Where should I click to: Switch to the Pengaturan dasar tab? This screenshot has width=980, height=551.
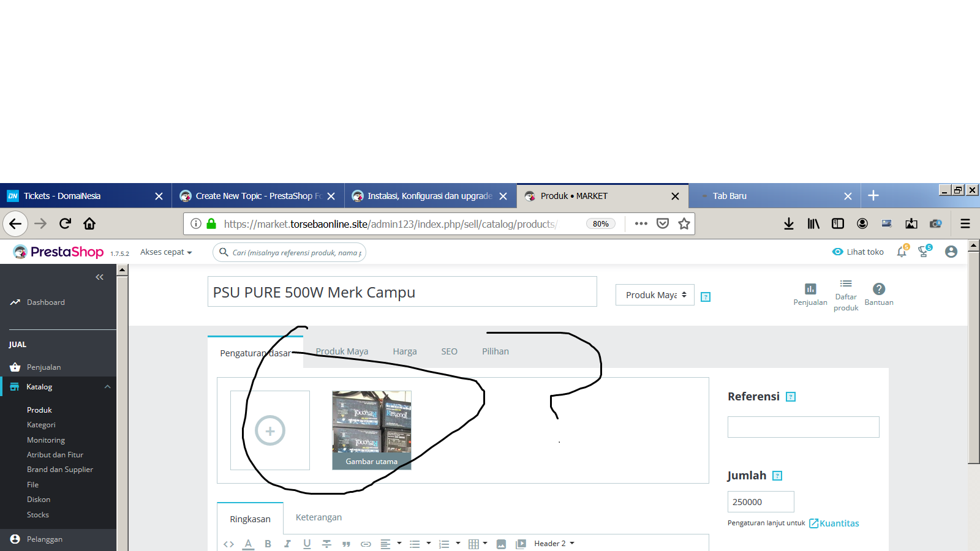click(x=255, y=353)
